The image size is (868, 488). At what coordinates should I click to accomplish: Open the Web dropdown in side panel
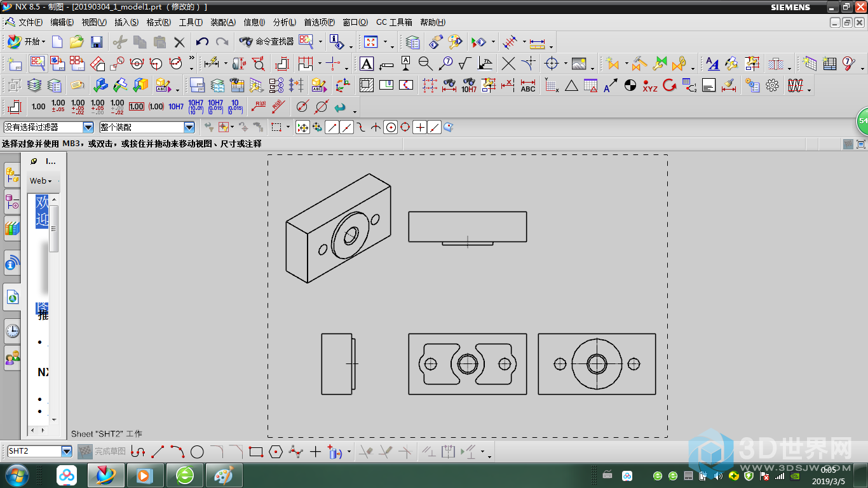pyautogui.click(x=41, y=180)
